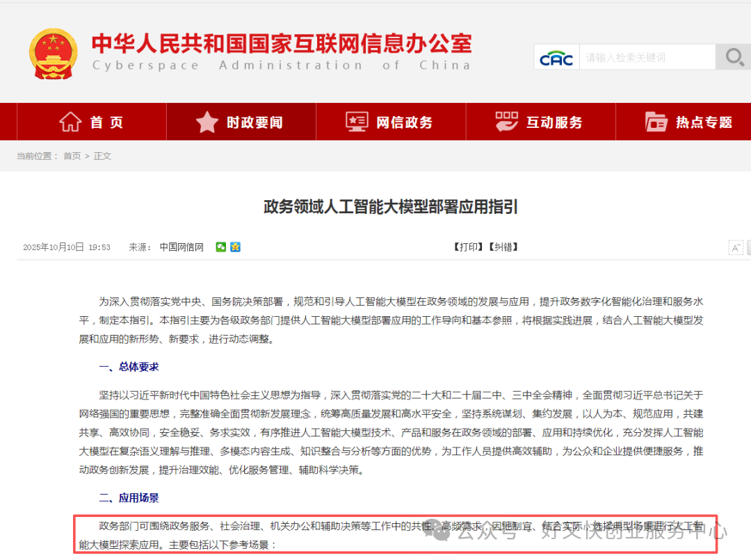
Task: Select the star icon on 时政要闻
Action: click(x=207, y=121)
